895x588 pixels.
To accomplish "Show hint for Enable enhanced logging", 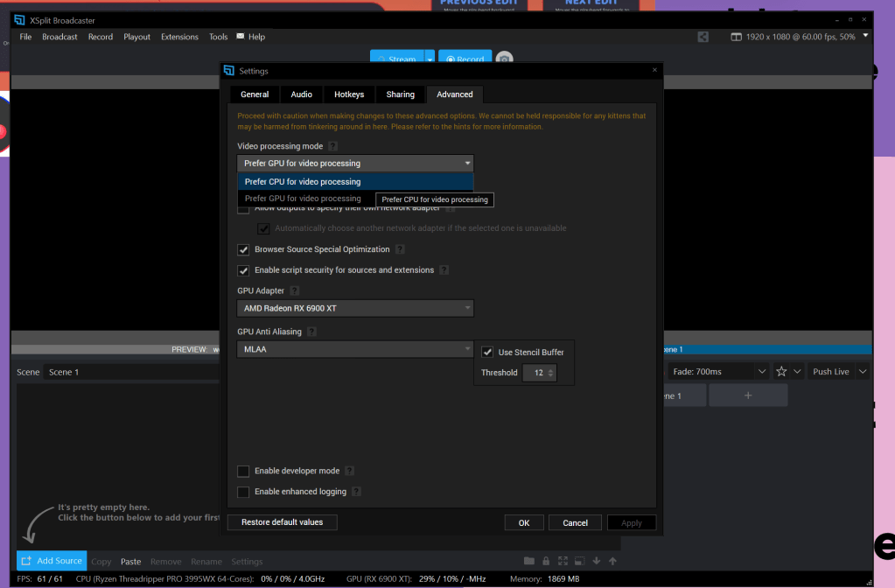I will pos(356,492).
